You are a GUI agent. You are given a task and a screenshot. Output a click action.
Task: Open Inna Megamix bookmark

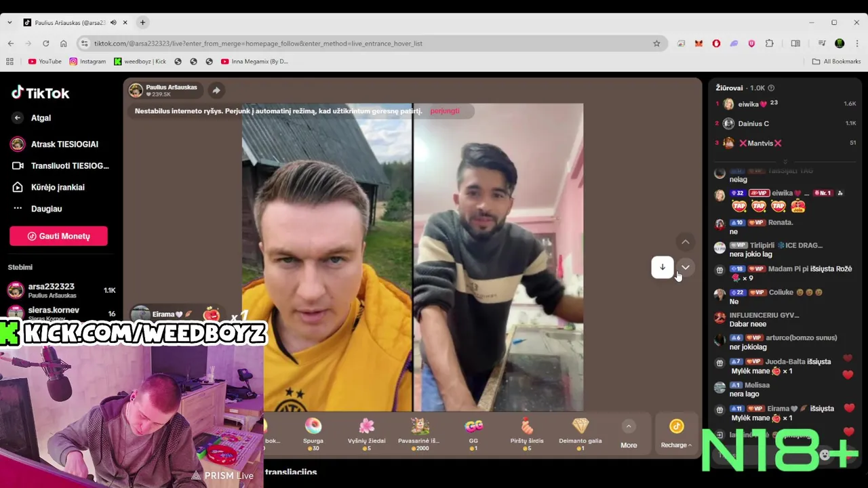pyautogui.click(x=254, y=62)
